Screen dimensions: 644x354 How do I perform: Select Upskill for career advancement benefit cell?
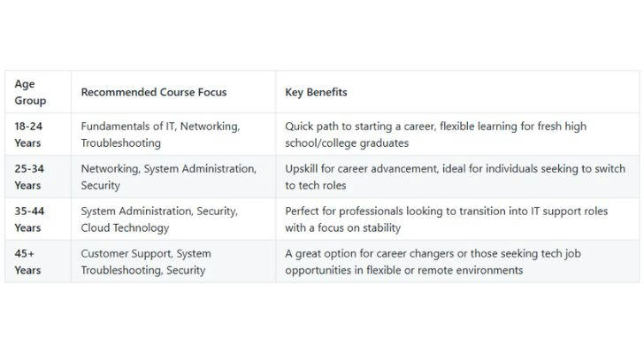pos(455,177)
